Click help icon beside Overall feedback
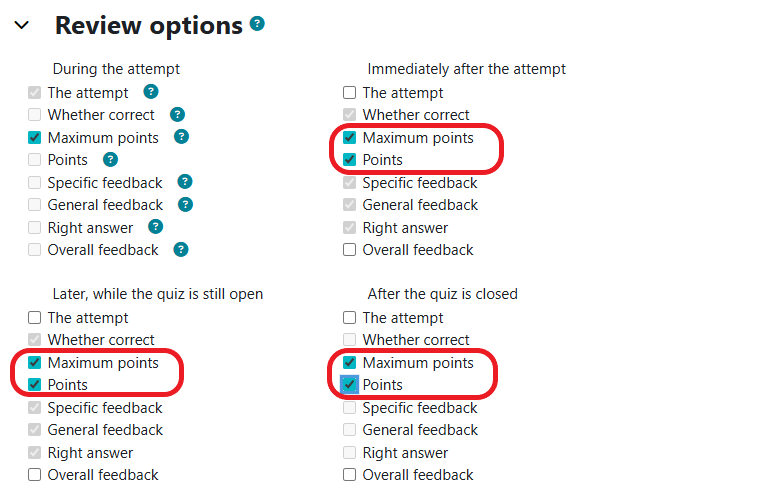The image size is (777, 499). click(x=181, y=249)
